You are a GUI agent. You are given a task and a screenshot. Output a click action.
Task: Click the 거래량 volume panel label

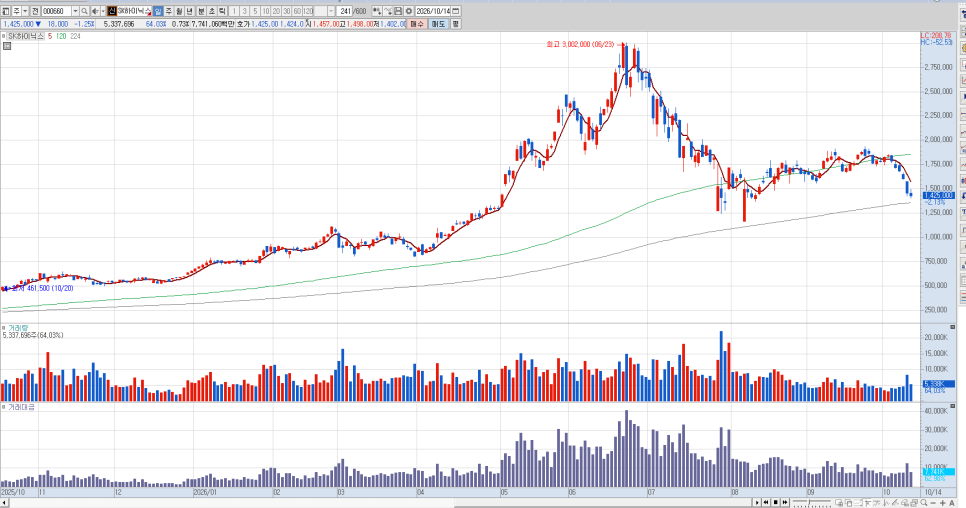coord(18,328)
